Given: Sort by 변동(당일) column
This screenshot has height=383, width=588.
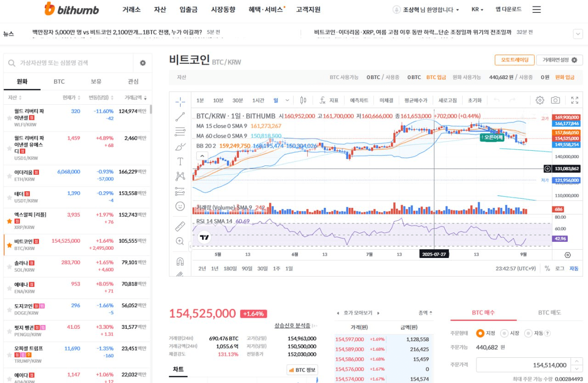Looking at the screenshot, I should click(101, 97).
